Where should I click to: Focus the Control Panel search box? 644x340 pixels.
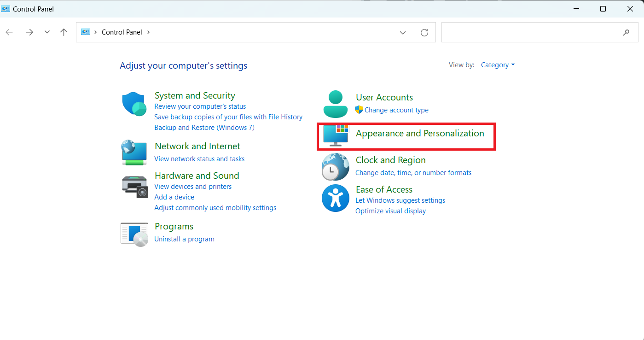pos(539,32)
